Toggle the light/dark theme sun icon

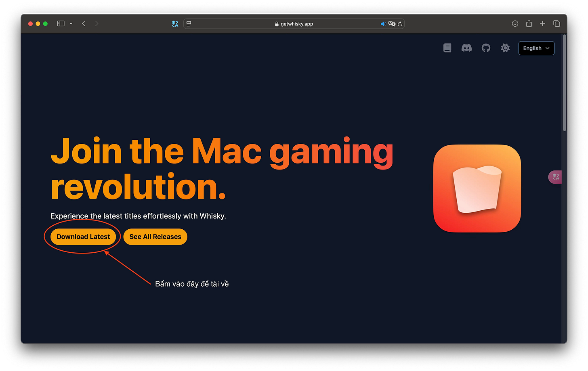pos(505,48)
